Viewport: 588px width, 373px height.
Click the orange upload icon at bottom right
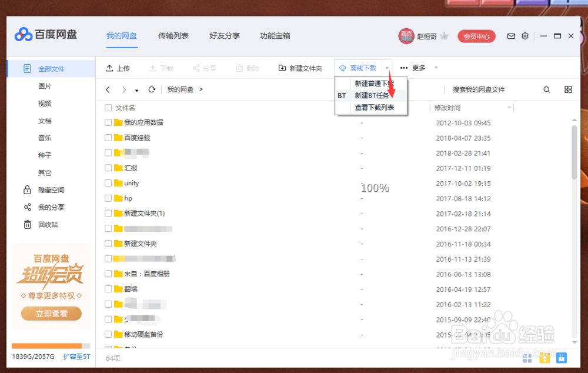click(544, 358)
